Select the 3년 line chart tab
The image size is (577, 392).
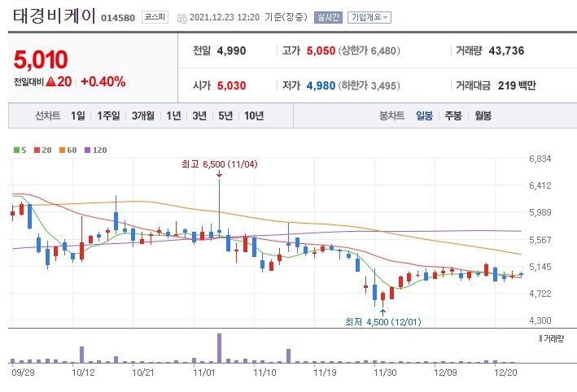(199, 115)
